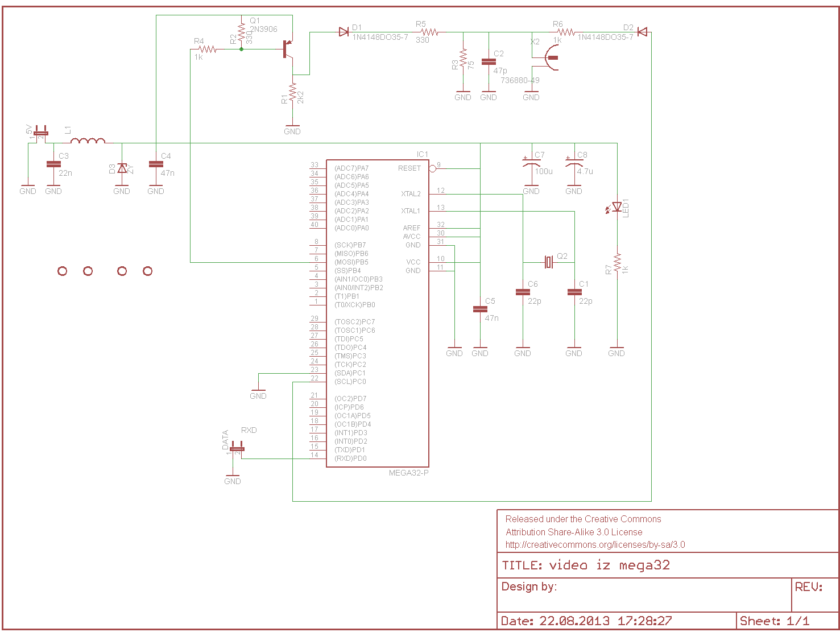Click the creativecommons.org license URL

click(x=595, y=544)
